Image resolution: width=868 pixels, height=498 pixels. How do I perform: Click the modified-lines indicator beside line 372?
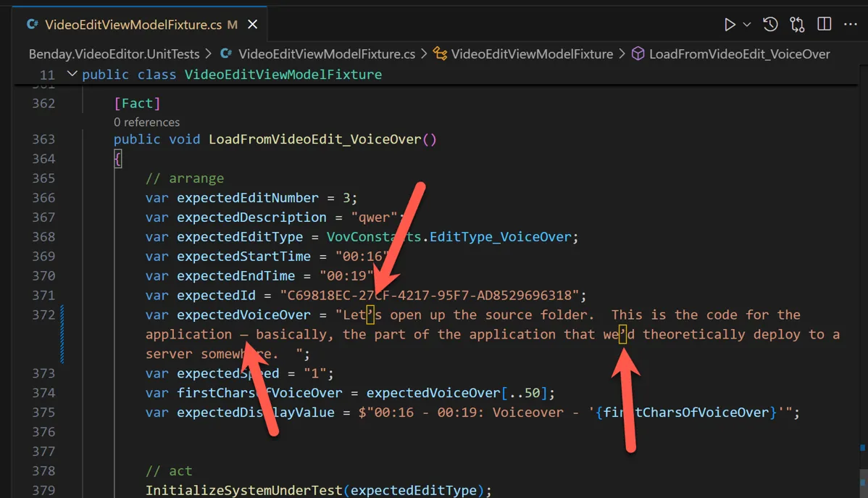(62, 334)
